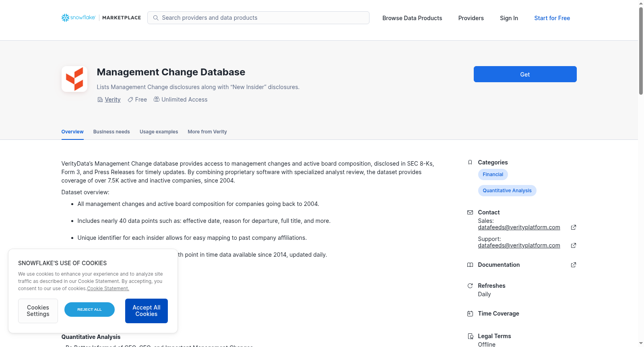Open More from Verity tab
This screenshot has height=347, width=644.
pos(207,132)
